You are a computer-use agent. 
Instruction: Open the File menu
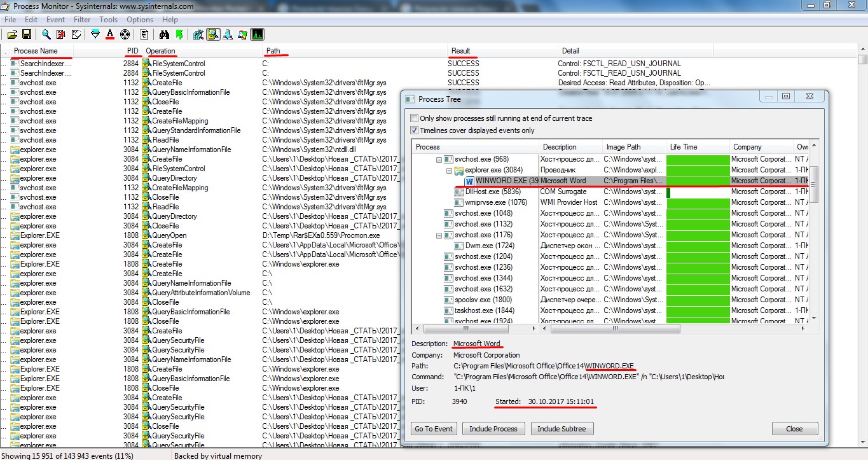click(10, 20)
